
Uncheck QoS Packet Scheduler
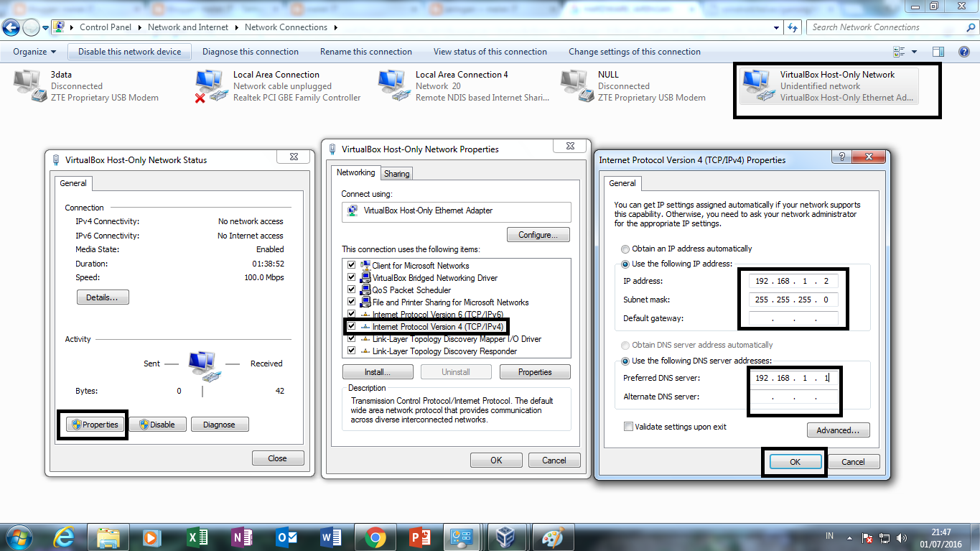click(351, 290)
